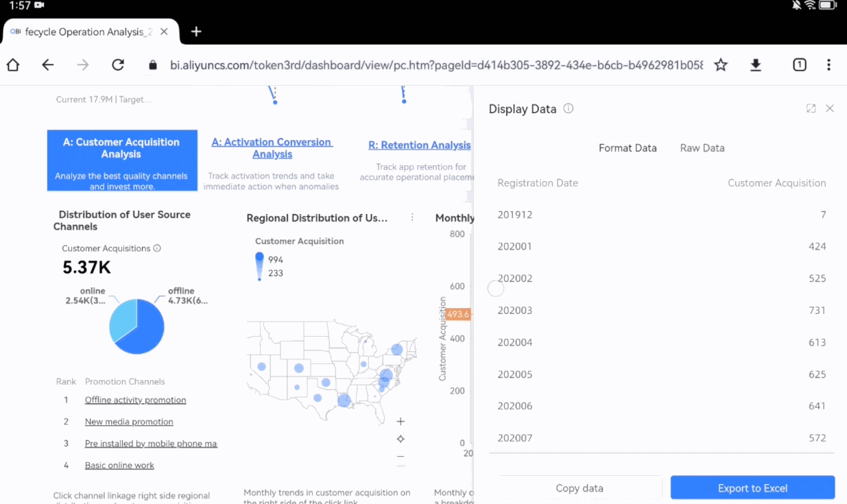Open Basic online work channel link
847x504 pixels.
[x=119, y=466]
